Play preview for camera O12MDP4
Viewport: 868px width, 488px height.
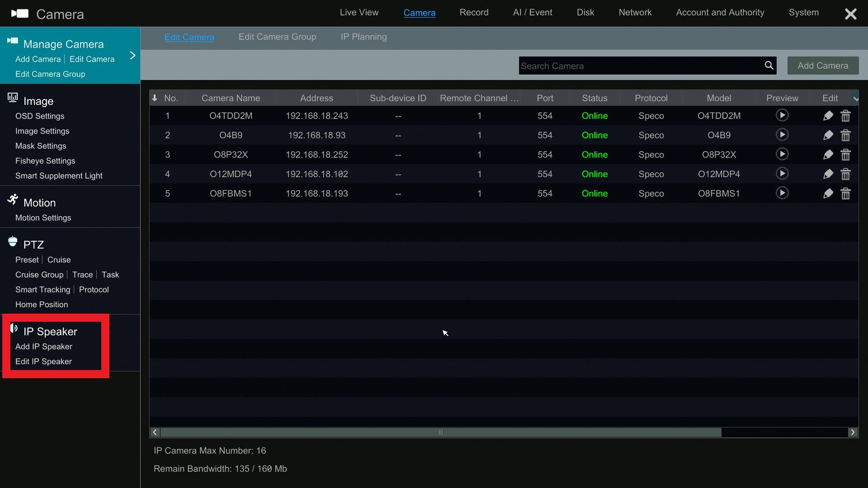(x=782, y=174)
